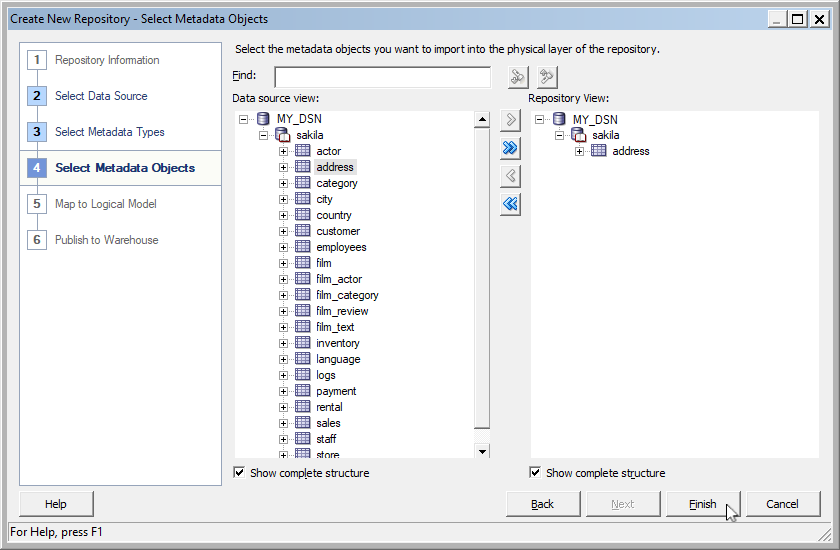Click MY_DSN database icon in Repository View
840x550 pixels.
coord(559,119)
